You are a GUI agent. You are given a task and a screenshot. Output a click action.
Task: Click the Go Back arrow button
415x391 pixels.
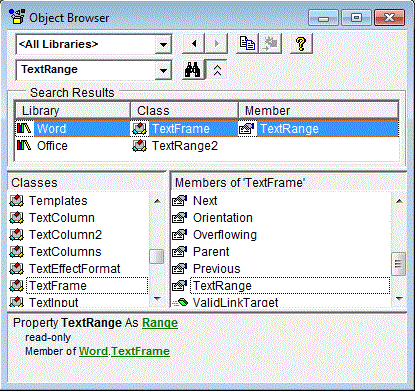tap(194, 43)
